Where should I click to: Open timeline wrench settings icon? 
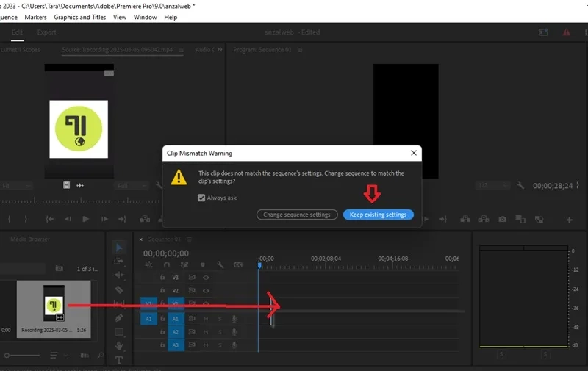click(220, 264)
